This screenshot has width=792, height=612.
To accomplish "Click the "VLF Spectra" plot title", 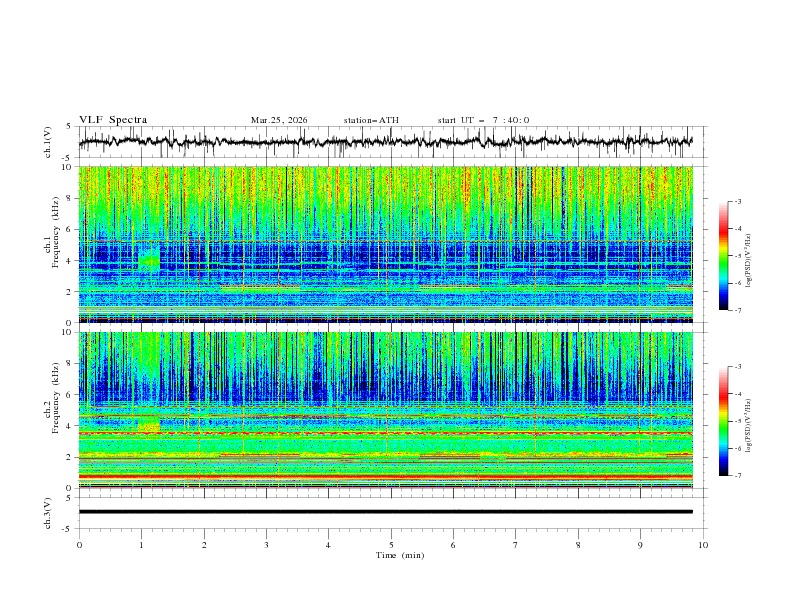I will click(113, 120).
